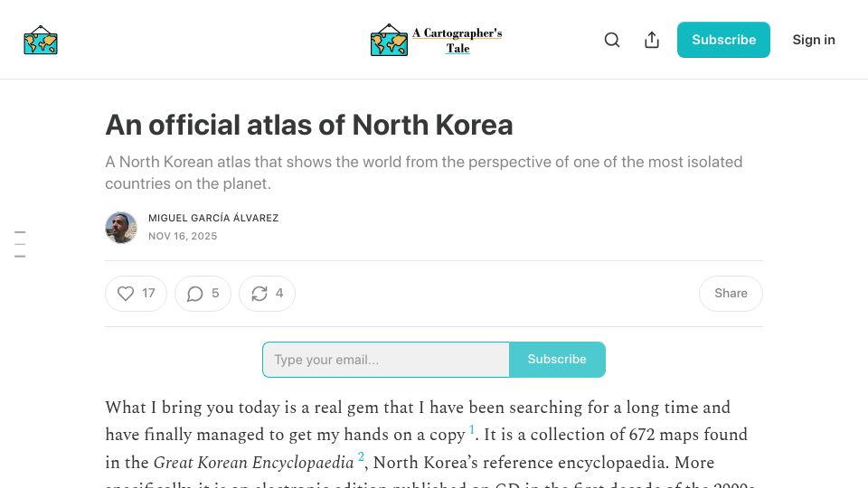Open the comments bubble showing 5
Image resolution: width=868 pixels, height=488 pixels.
pos(203,293)
